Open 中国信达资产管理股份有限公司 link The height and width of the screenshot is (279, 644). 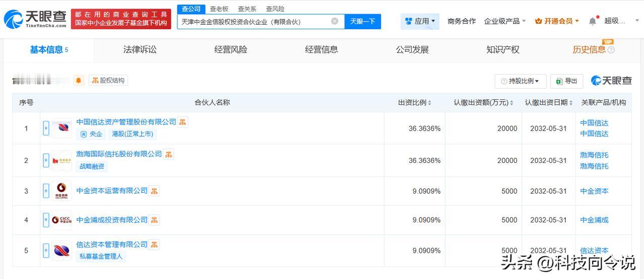(x=126, y=122)
